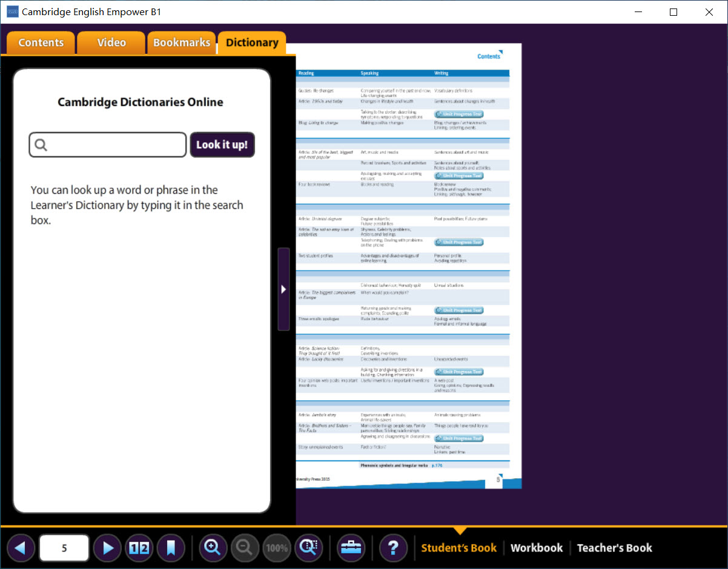Click 'Blog: Living to change' row text

318,123
